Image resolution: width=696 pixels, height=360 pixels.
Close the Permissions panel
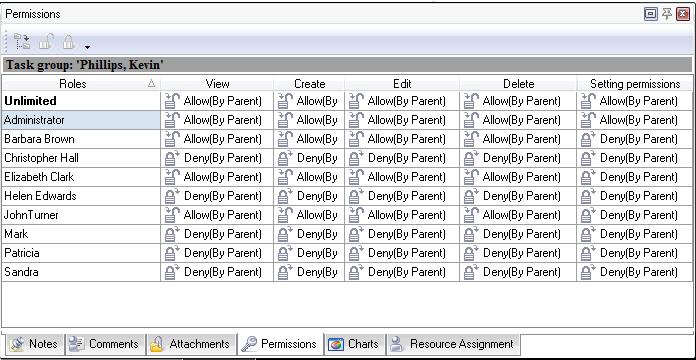[x=683, y=14]
